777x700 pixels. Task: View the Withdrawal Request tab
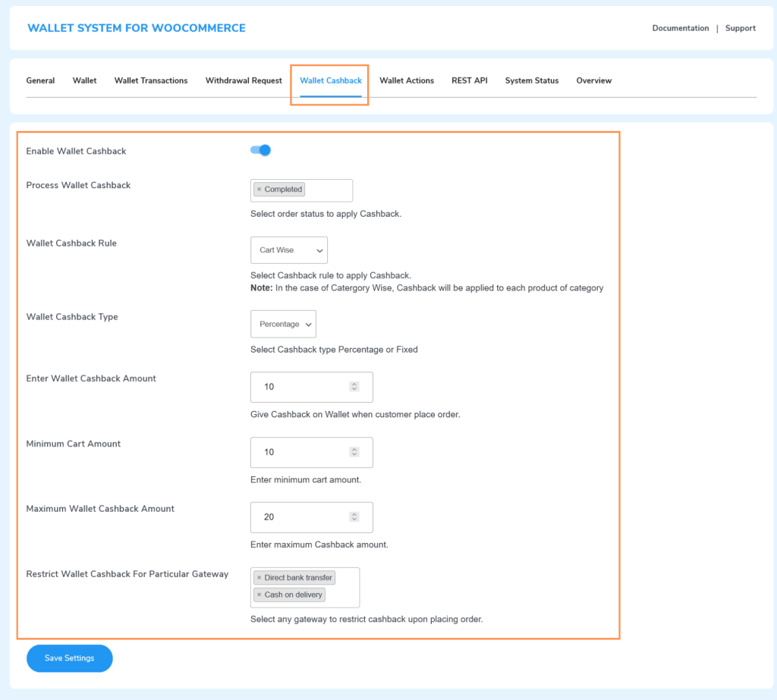tap(244, 80)
